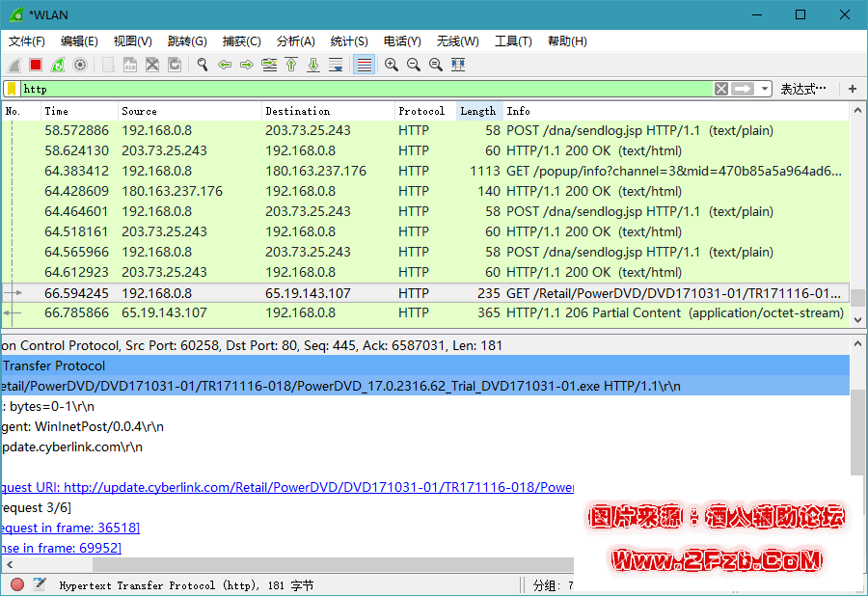Go back to previous packet arrow

pos(225,65)
